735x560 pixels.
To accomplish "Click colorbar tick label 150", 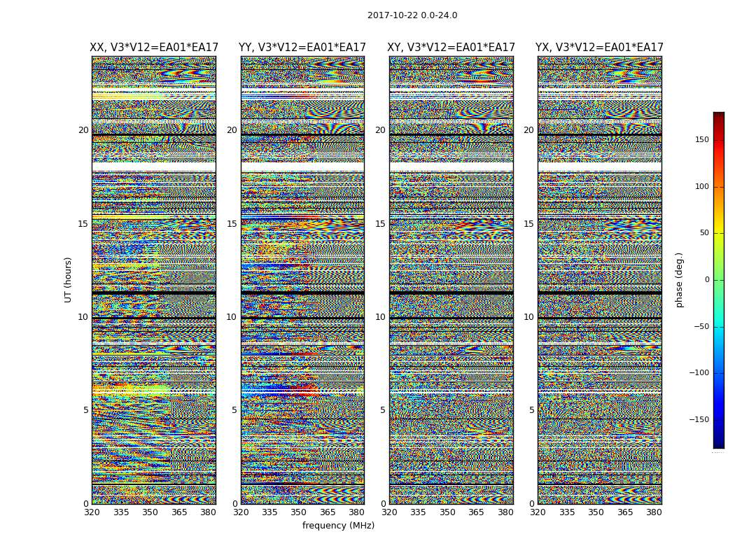I will (701, 139).
